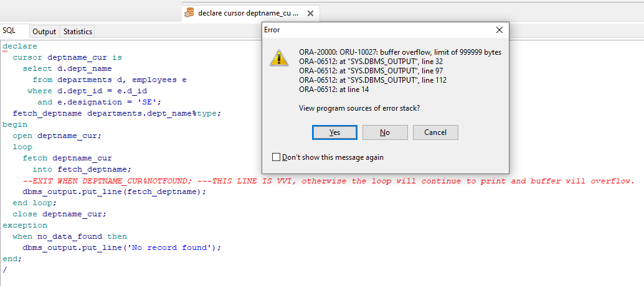Choose No in the Error dialog
644x286 pixels.
click(385, 132)
